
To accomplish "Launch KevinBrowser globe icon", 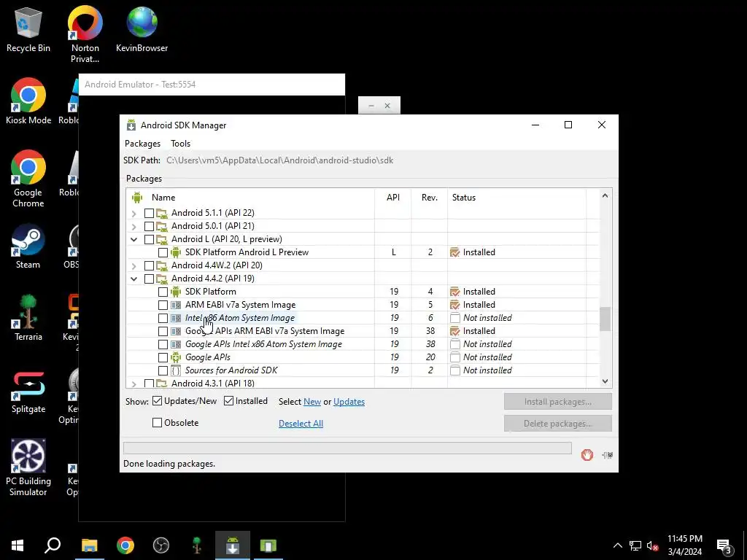I will click(x=142, y=29).
